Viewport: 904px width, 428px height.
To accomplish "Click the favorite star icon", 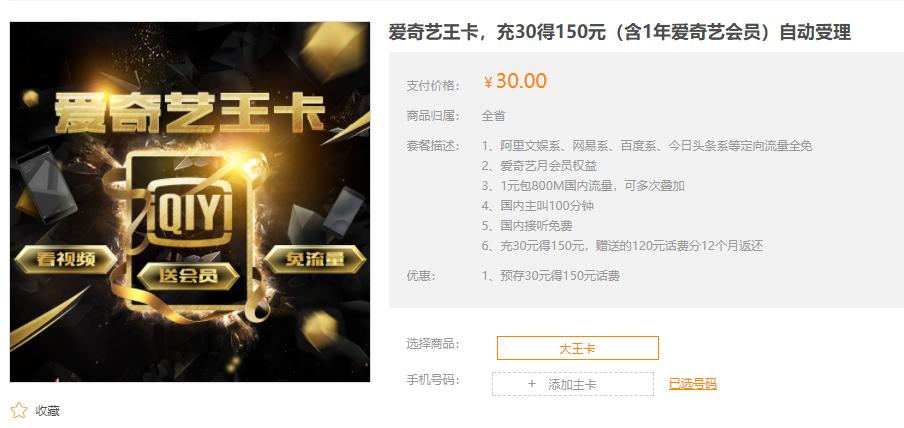I will 19,411.
